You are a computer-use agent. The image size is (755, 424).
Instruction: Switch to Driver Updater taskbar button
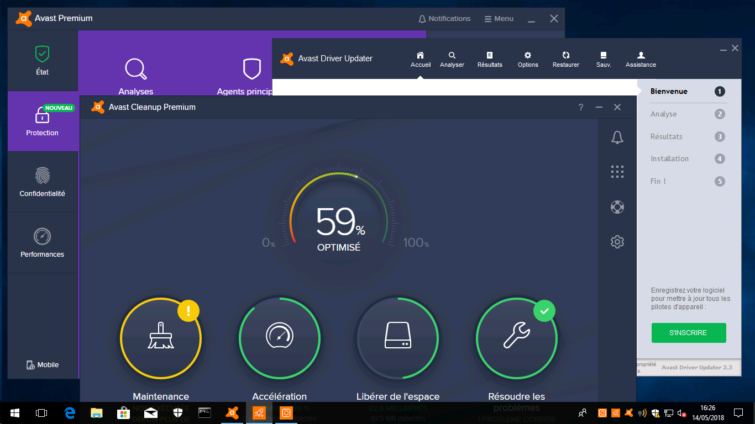click(x=286, y=413)
